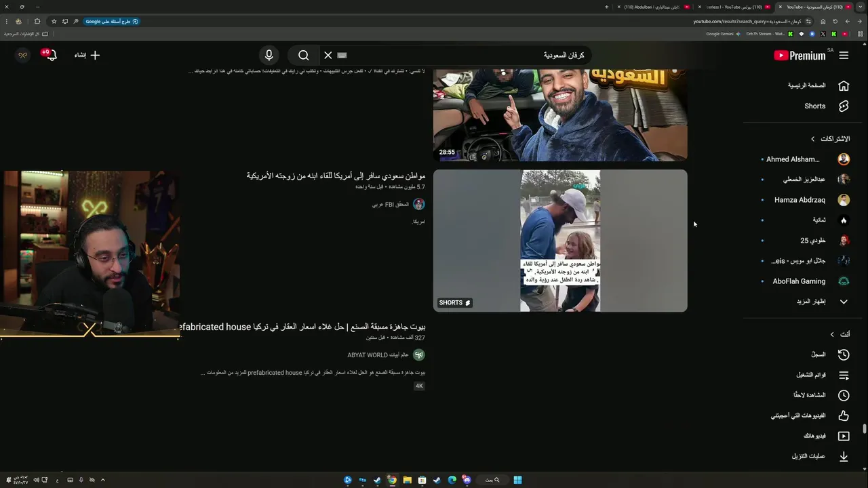The height and width of the screenshot is (488, 868).
Task: Open the Google Gemini bookmark
Action: 724,34
